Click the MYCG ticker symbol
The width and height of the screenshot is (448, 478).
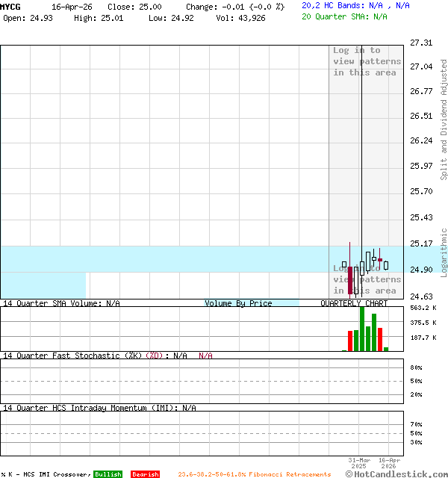pyautogui.click(x=11, y=6)
